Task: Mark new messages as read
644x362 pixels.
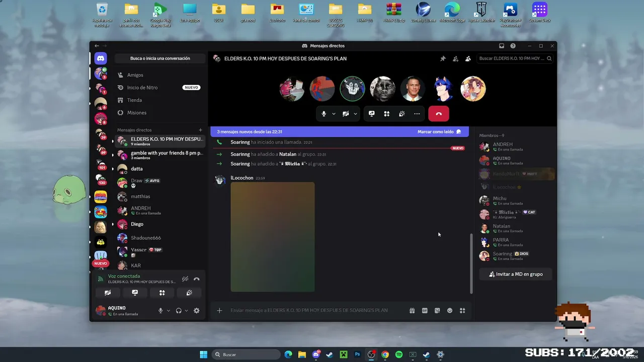Action: tap(439, 132)
